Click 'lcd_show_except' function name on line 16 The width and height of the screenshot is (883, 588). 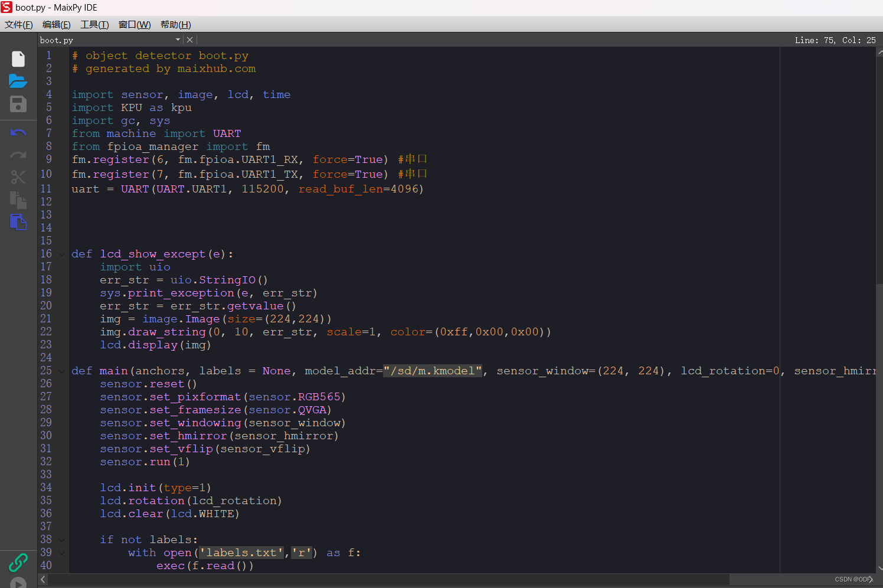[x=153, y=254]
